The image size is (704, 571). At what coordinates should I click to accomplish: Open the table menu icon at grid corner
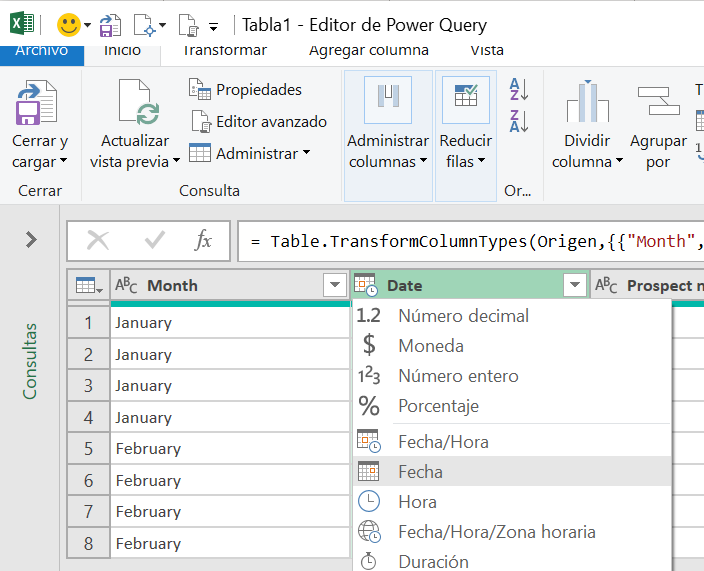point(89,285)
